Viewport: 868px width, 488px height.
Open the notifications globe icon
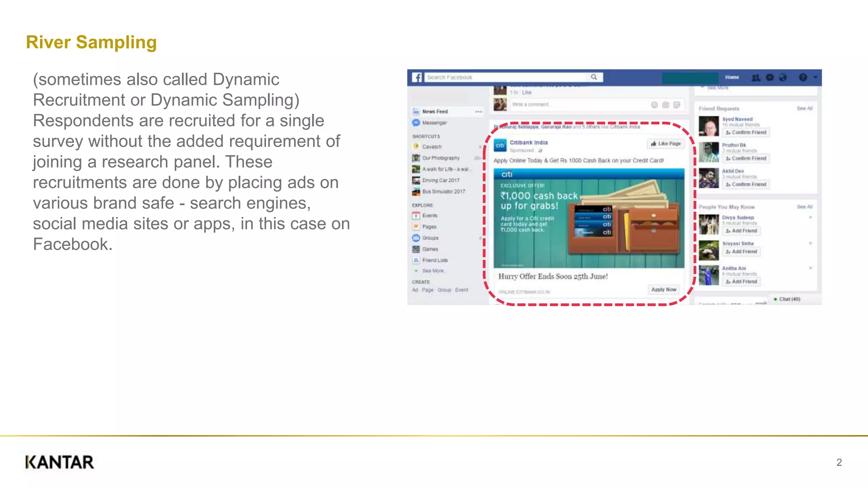click(783, 78)
